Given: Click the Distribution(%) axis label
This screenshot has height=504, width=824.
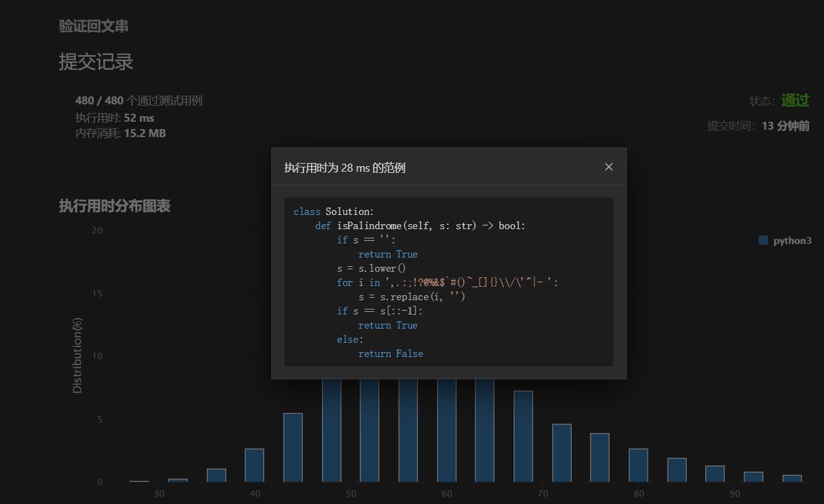Looking at the screenshot, I should [77, 356].
